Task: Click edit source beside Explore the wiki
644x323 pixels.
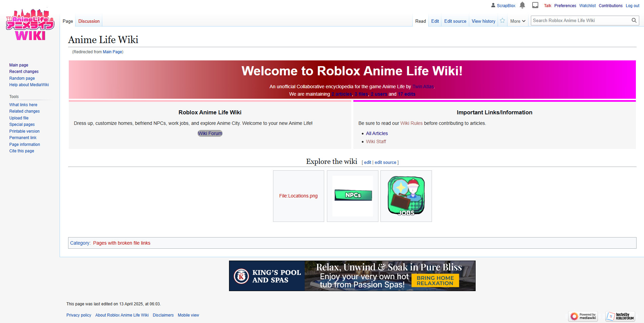Action: tap(386, 163)
